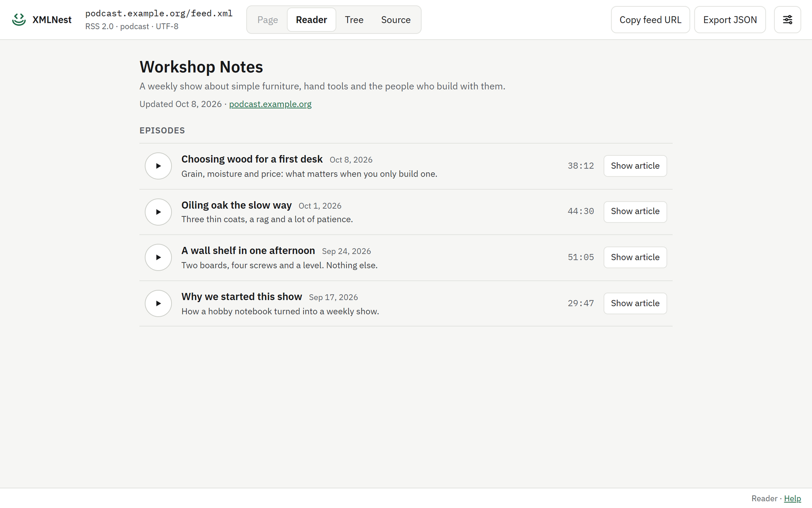Open the settings sliders icon button

tap(787, 20)
